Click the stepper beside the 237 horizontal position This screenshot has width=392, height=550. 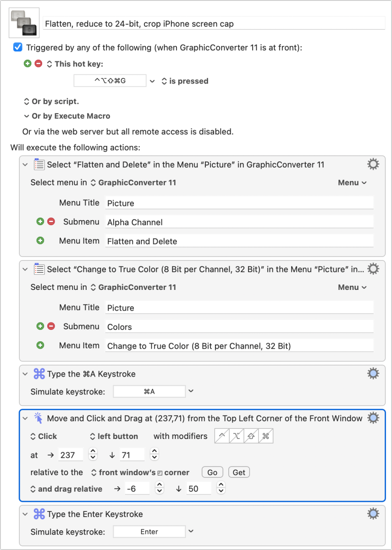pyautogui.click(x=93, y=455)
